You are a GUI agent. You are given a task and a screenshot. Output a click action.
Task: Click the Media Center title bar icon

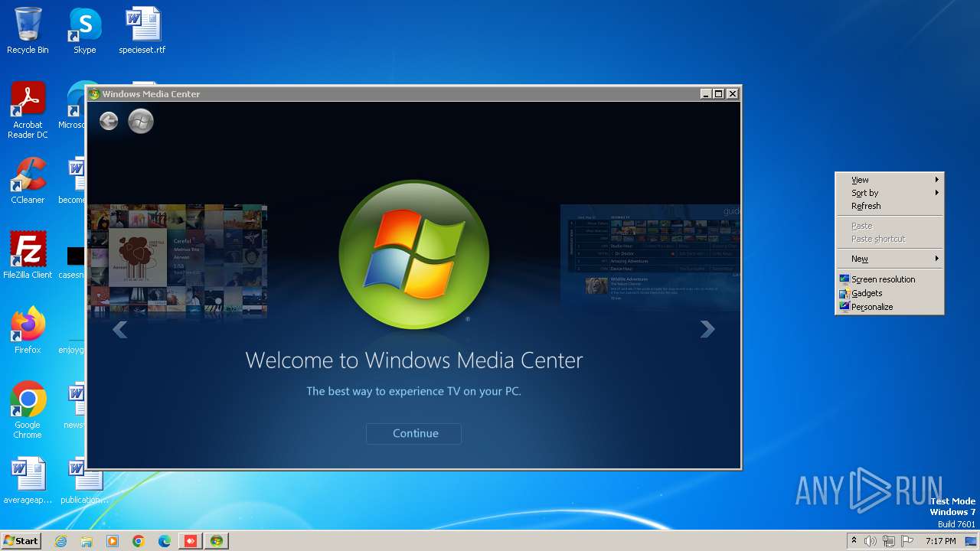coord(95,94)
